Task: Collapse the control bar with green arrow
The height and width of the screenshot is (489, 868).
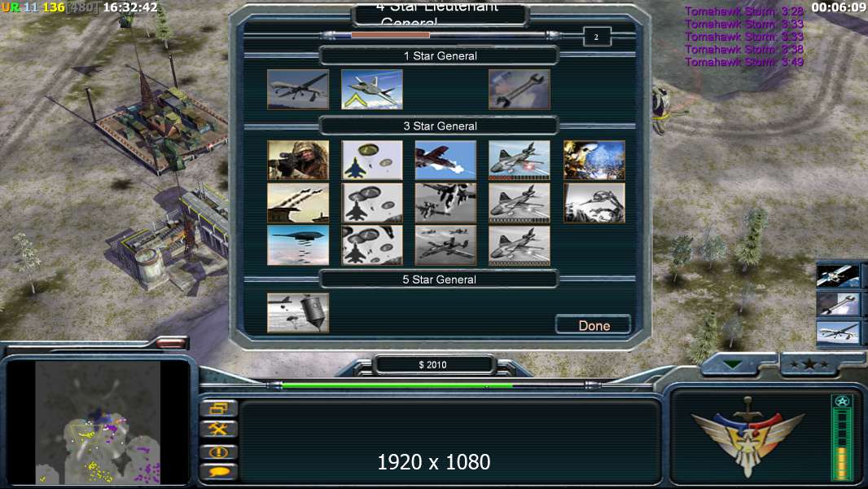Action: [732, 364]
